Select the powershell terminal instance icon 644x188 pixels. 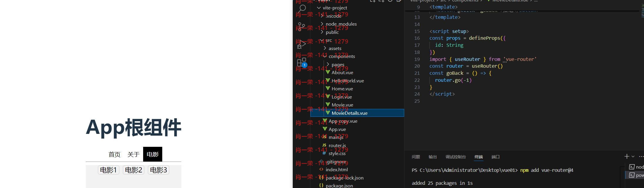point(632,175)
